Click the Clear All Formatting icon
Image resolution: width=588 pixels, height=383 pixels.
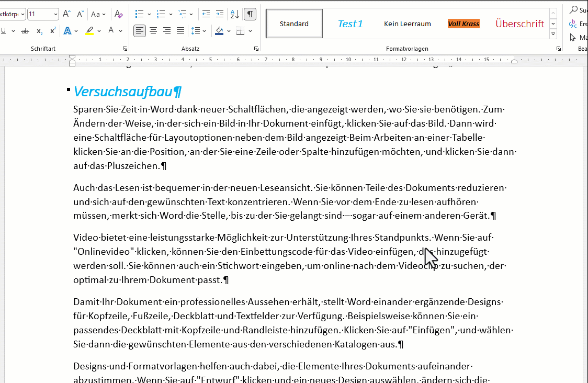119,14
